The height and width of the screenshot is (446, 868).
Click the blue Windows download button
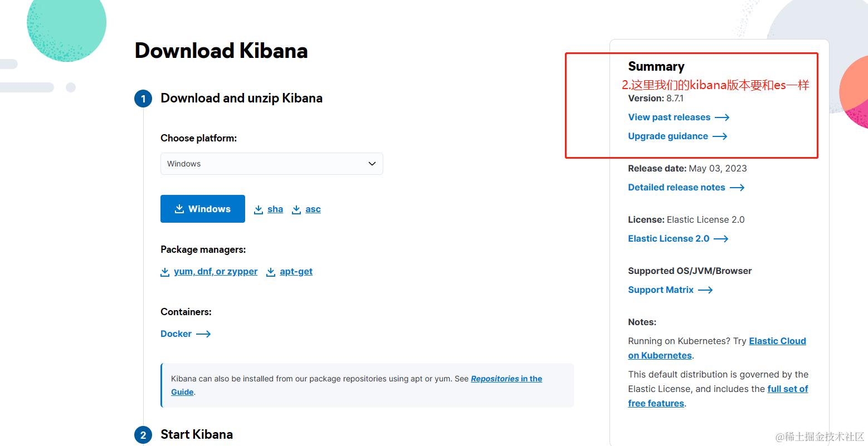[x=203, y=209]
